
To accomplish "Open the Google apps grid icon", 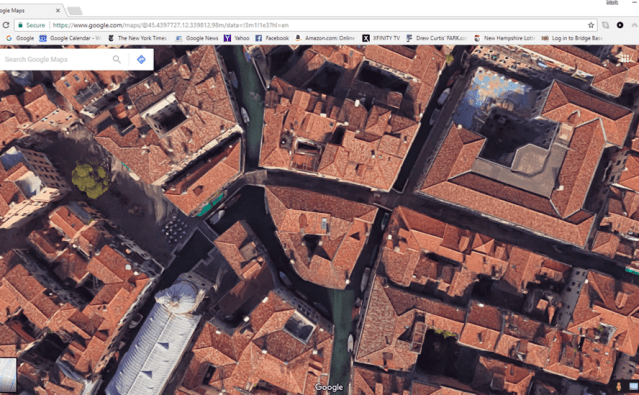I will [x=625, y=58].
